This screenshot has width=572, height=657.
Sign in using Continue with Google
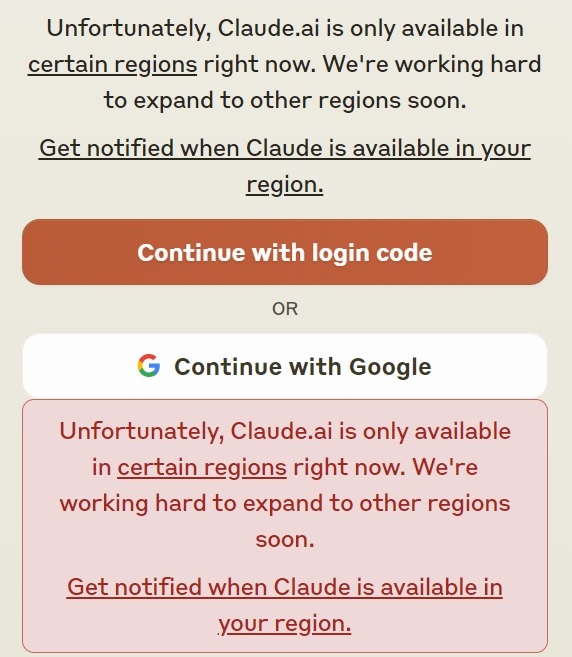[x=285, y=366]
